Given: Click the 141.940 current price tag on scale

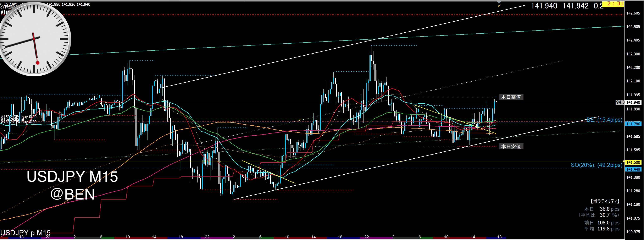Looking at the screenshot, I should tap(633, 102).
